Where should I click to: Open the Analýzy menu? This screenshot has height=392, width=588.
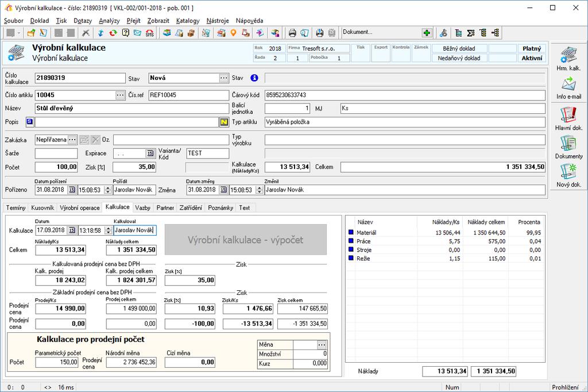pyautogui.click(x=109, y=21)
